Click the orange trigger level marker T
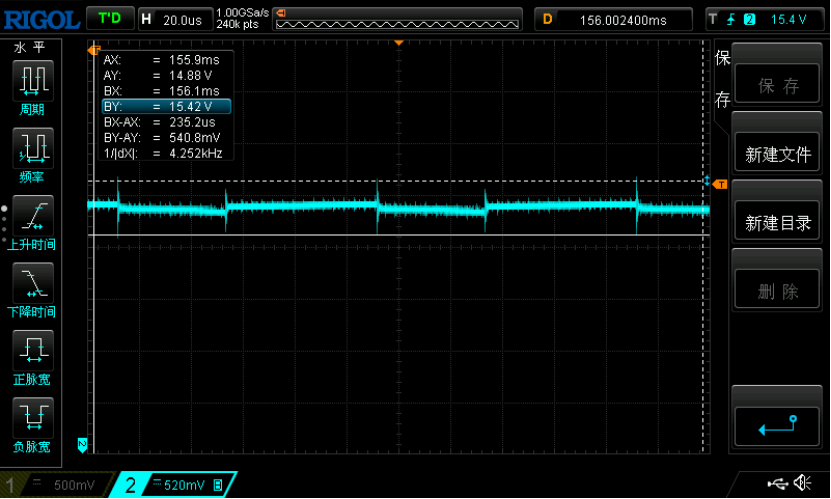This screenshot has height=499, width=831. tap(720, 184)
